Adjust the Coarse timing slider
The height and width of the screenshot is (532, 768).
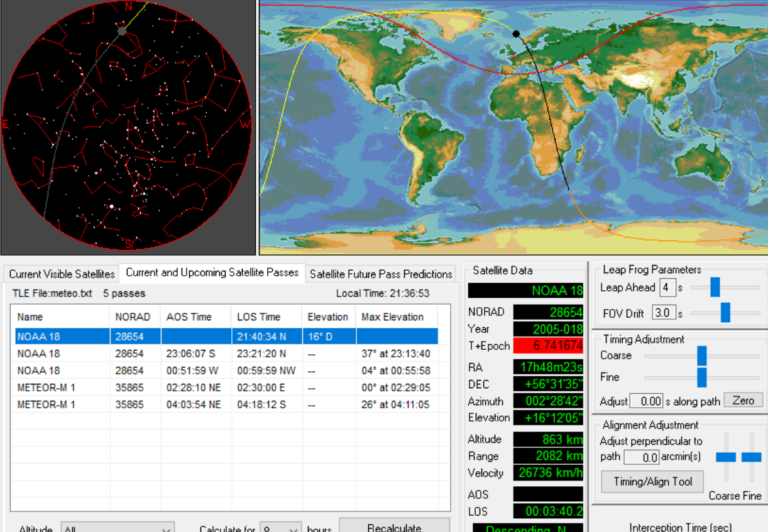[702, 356]
